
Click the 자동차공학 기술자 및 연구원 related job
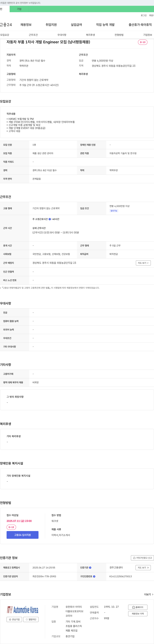click(x=123, y=153)
